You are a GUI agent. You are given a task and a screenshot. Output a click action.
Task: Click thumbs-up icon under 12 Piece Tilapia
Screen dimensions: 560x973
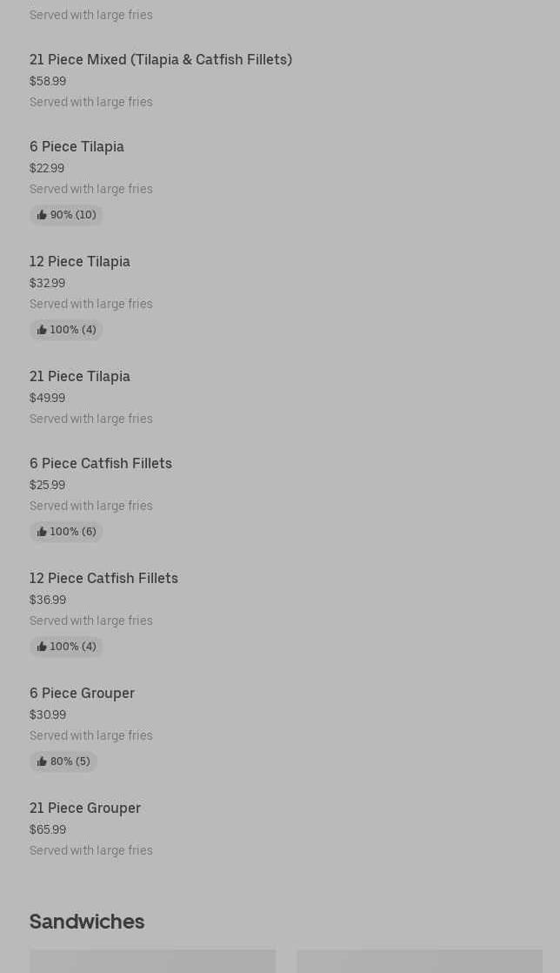click(x=42, y=330)
